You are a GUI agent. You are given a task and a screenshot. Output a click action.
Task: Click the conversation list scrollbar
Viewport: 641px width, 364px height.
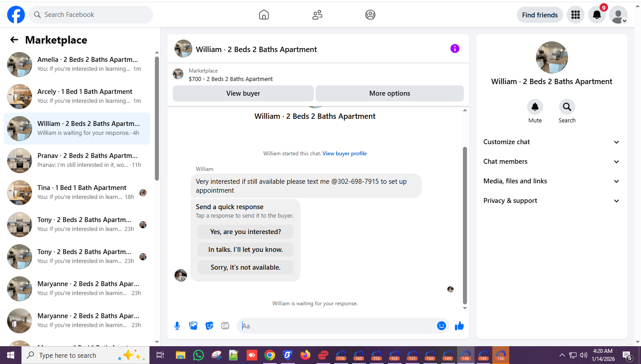[x=157, y=118]
